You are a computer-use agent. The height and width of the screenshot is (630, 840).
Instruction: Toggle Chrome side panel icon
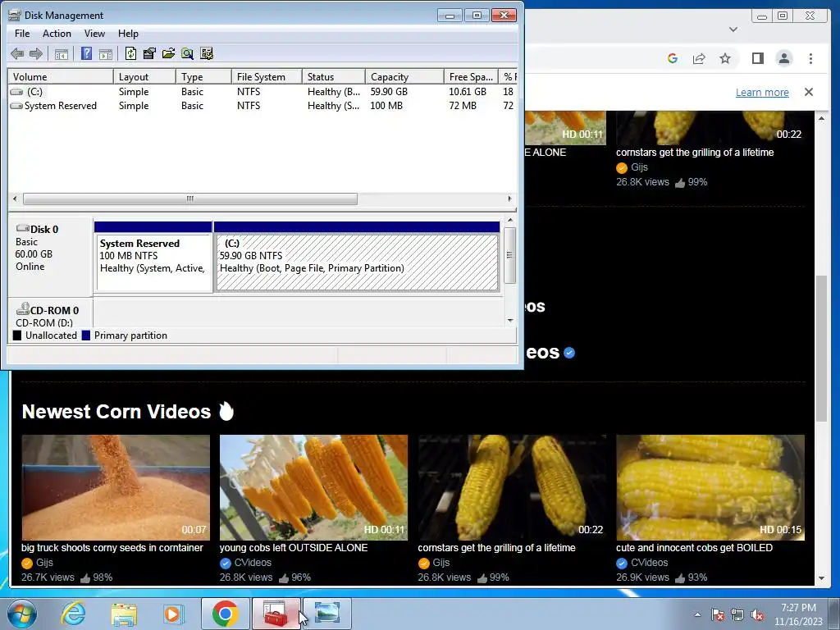(x=757, y=58)
